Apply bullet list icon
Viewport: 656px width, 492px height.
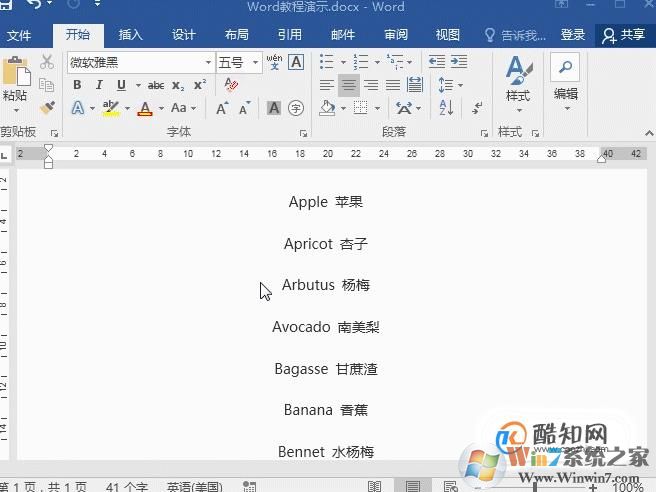click(x=327, y=62)
